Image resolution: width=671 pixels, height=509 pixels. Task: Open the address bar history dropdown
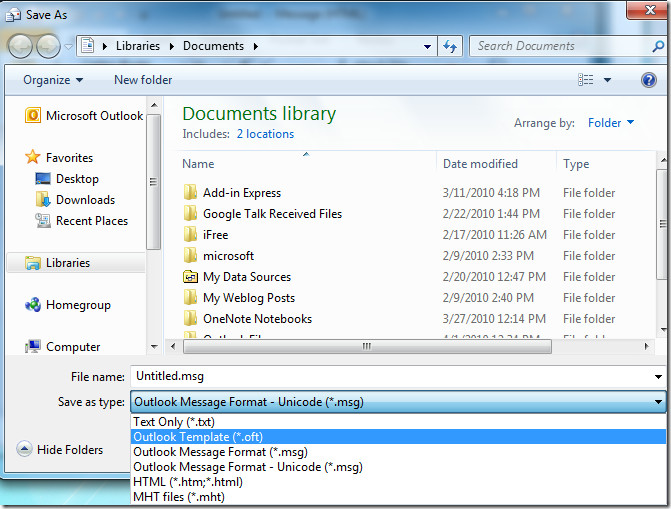(x=427, y=46)
